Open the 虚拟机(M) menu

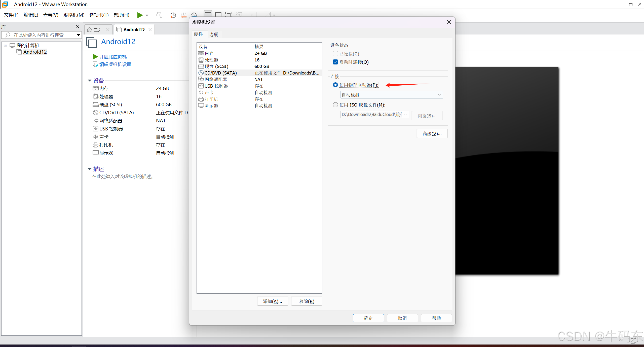tap(74, 15)
